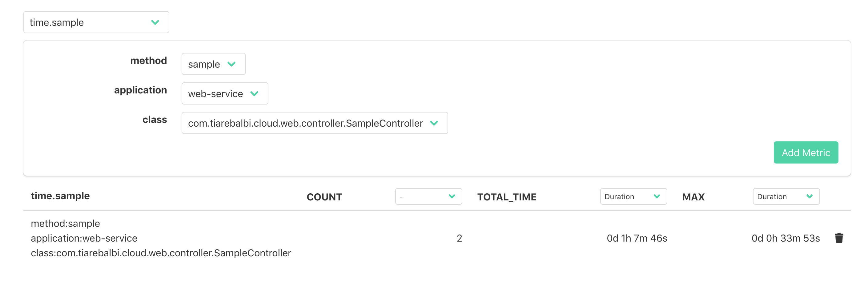Click the chevron on the MAX Duration dropdown

(810, 196)
